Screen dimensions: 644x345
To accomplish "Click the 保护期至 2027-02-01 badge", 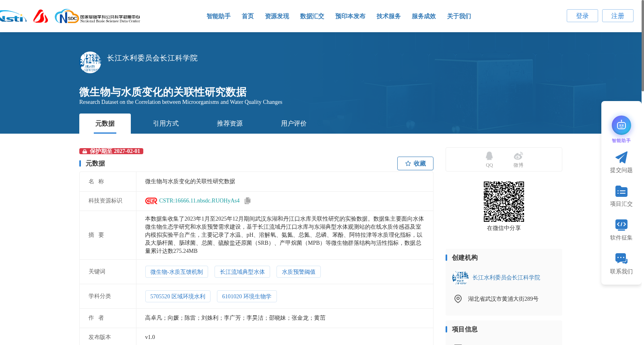I will [x=111, y=151].
